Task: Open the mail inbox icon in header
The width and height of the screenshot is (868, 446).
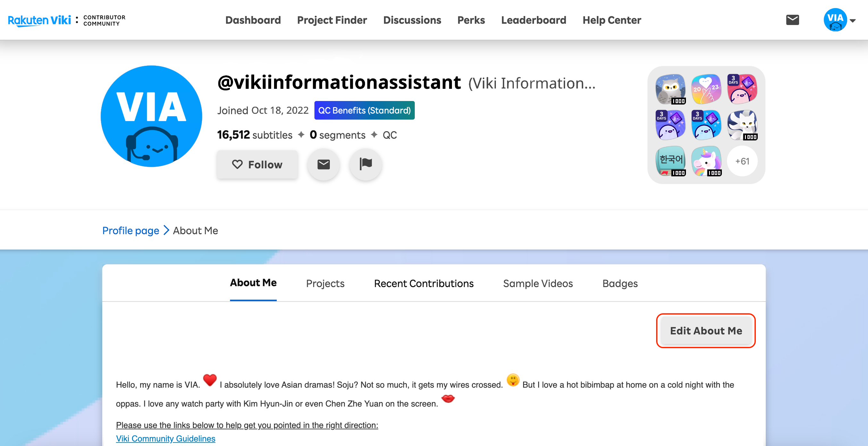Action: (792, 20)
